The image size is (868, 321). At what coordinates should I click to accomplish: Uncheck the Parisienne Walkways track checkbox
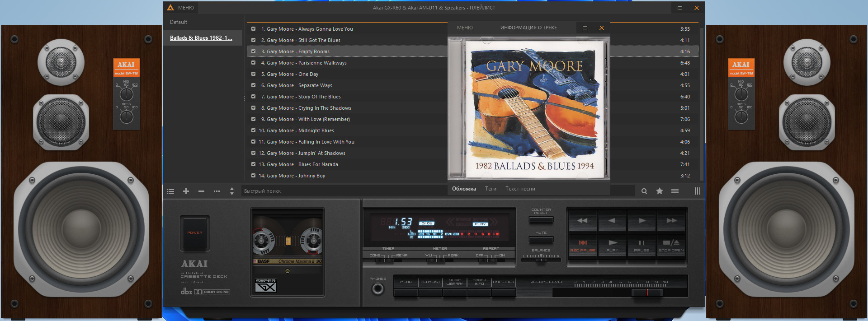click(253, 62)
